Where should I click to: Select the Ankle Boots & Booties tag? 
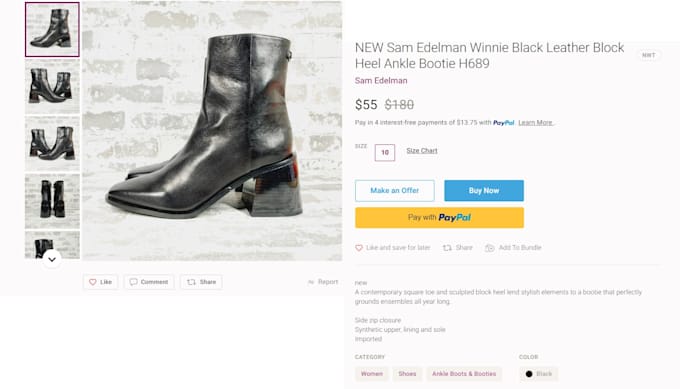pos(464,373)
